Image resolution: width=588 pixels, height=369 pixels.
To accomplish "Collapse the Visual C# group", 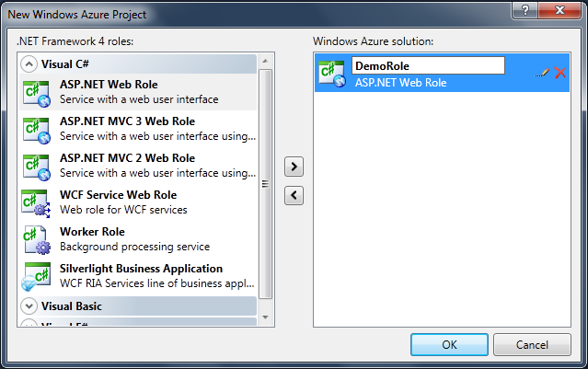I will point(28,64).
